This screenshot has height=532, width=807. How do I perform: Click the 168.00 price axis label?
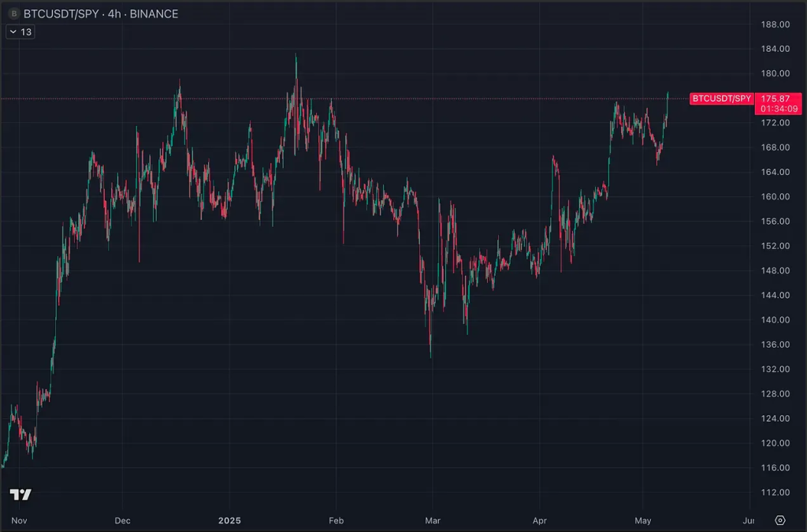pos(775,147)
